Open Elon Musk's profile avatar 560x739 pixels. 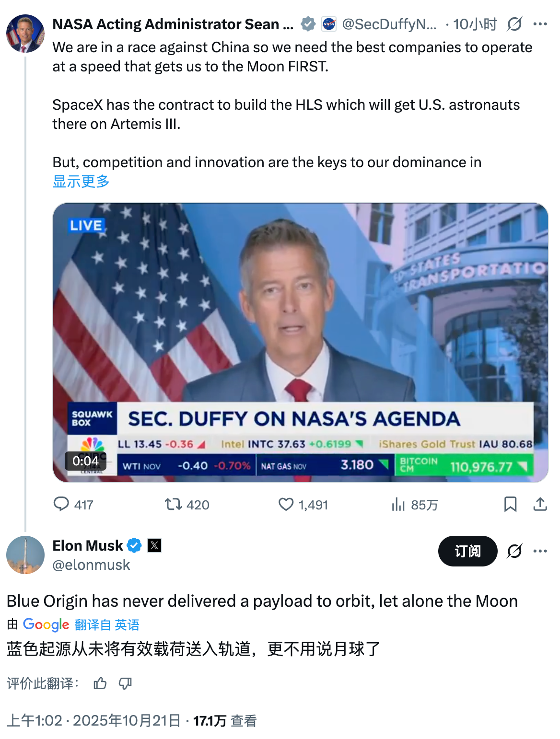coord(25,555)
